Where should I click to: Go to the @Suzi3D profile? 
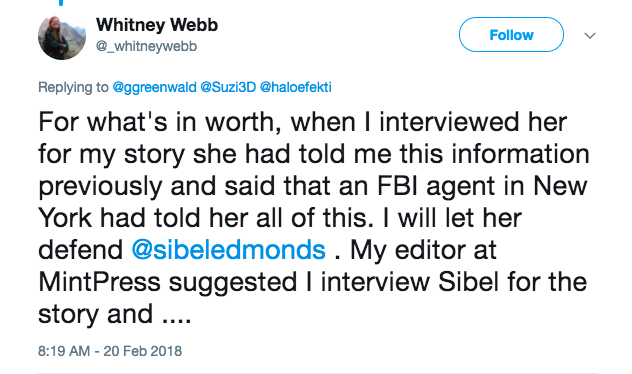point(228,87)
